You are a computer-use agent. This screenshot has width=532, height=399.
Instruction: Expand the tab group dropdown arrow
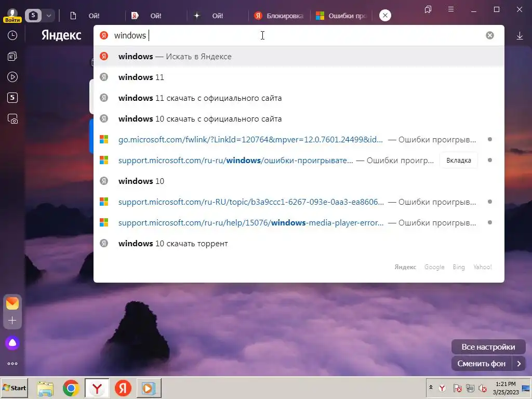tap(48, 16)
